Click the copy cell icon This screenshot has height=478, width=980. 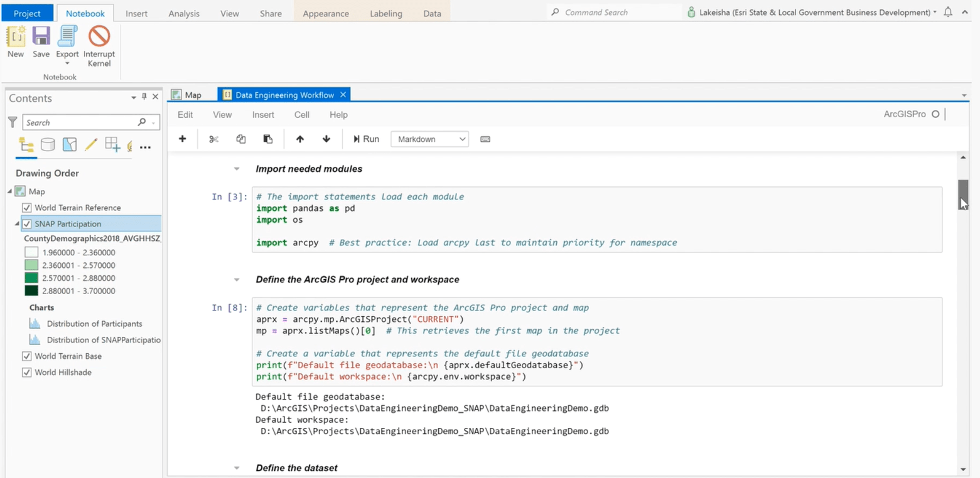(x=240, y=139)
